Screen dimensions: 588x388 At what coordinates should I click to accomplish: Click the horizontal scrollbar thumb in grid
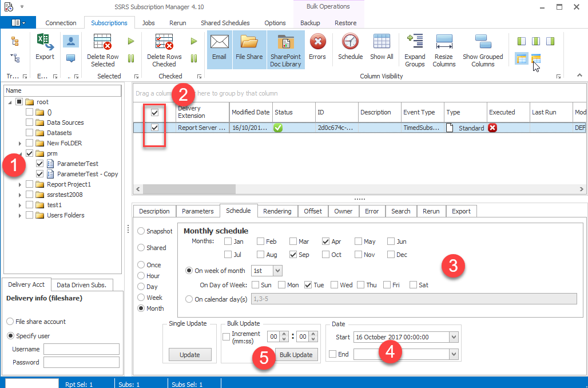click(x=189, y=189)
